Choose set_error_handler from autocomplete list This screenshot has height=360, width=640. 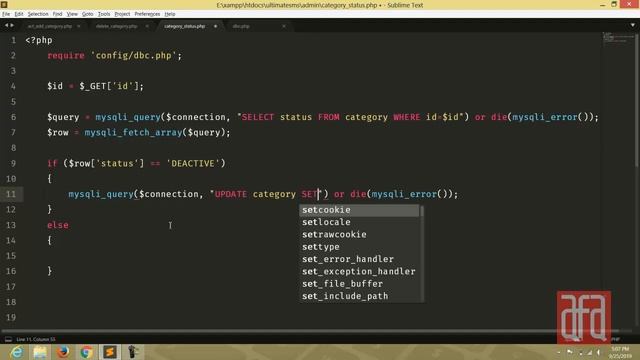359,259
